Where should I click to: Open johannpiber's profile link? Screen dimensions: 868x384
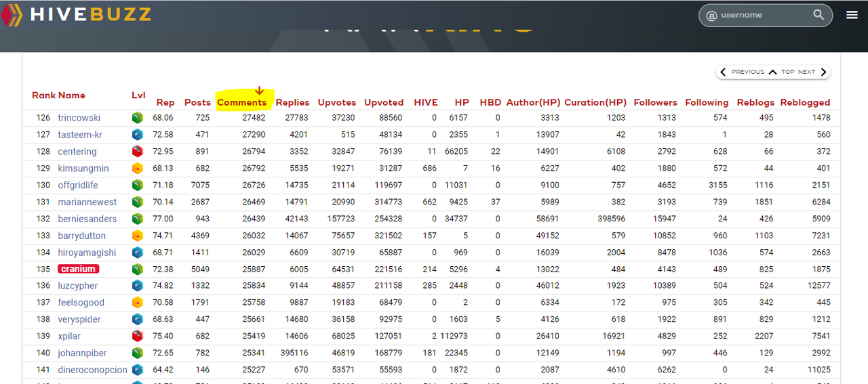click(83, 353)
